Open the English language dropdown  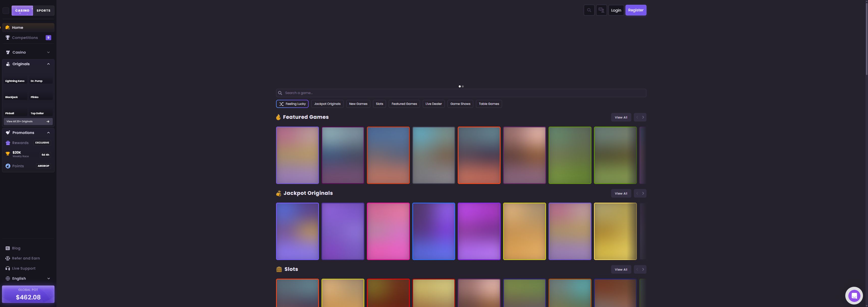(x=28, y=278)
